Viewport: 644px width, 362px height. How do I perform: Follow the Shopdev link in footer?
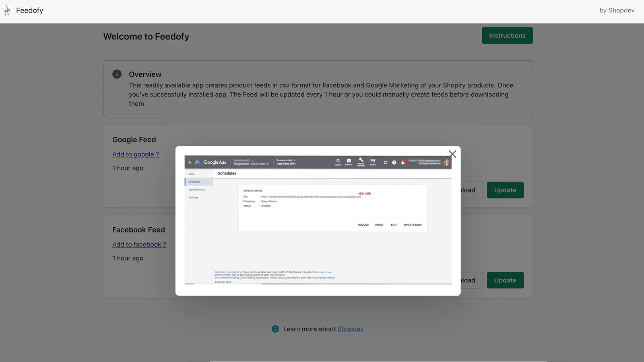coord(351,329)
